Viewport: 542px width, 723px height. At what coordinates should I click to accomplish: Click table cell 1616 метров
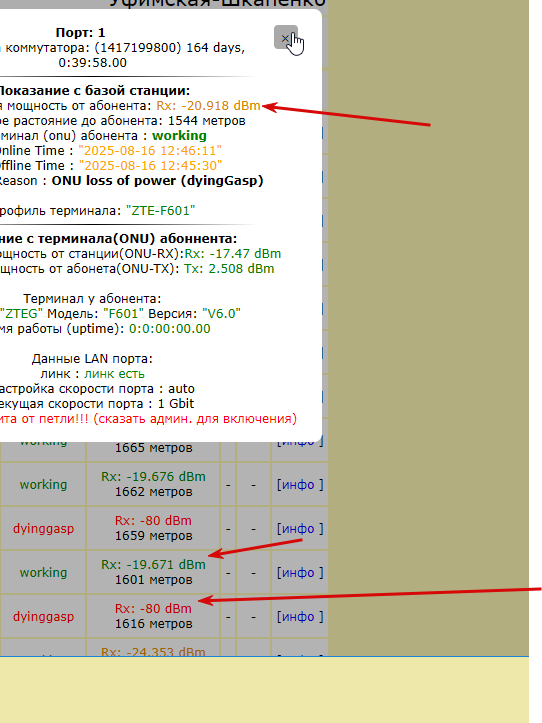[153, 623]
